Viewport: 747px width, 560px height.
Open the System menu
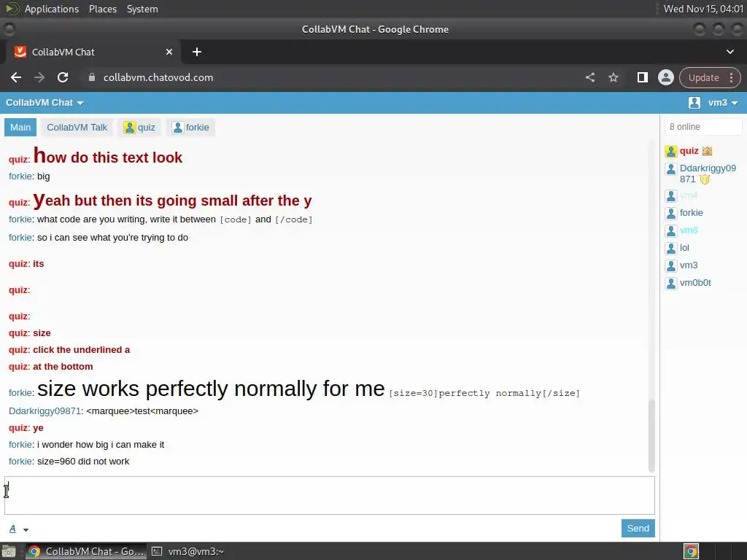(142, 9)
